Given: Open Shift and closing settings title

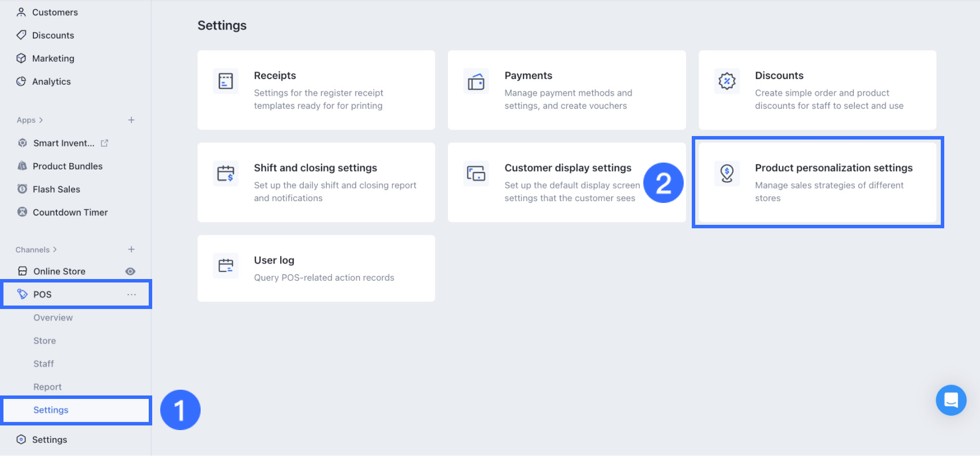Looking at the screenshot, I should click(315, 168).
